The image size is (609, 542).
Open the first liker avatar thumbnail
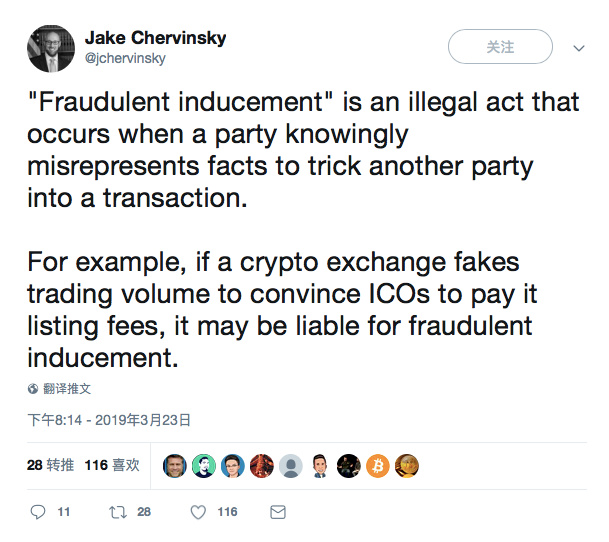pyautogui.click(x=175, y=465)
